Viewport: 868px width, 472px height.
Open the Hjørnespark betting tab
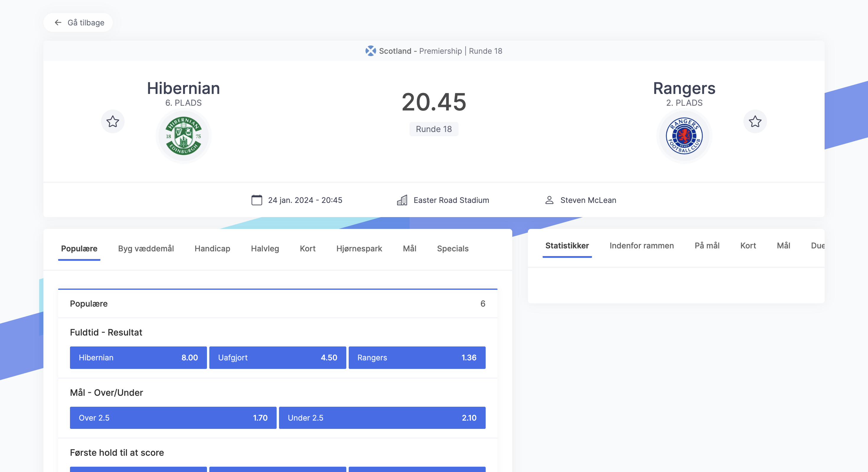pos(359,248)
